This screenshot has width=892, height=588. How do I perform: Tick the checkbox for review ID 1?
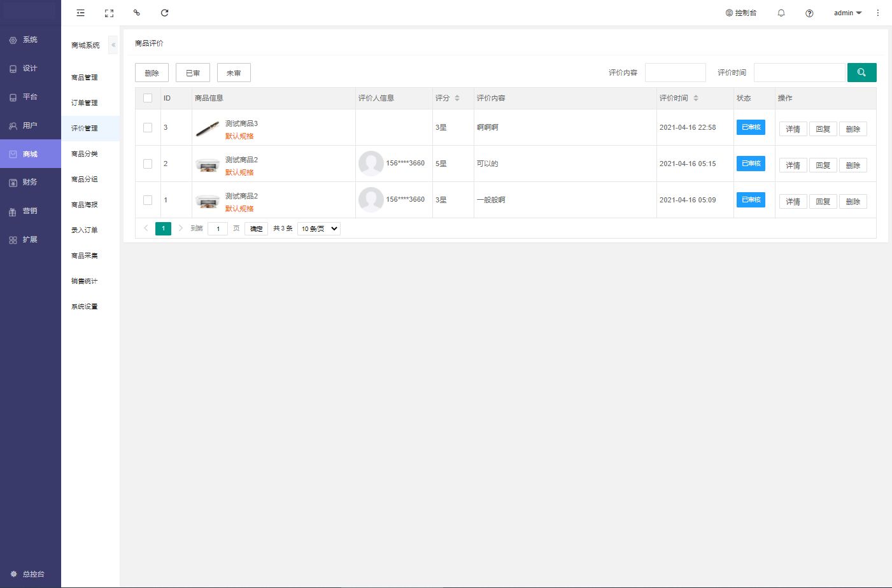tap(148, 200)
